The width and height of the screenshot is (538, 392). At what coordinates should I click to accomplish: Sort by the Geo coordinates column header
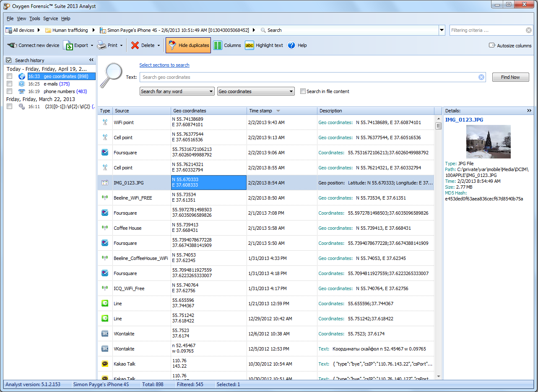209,111
